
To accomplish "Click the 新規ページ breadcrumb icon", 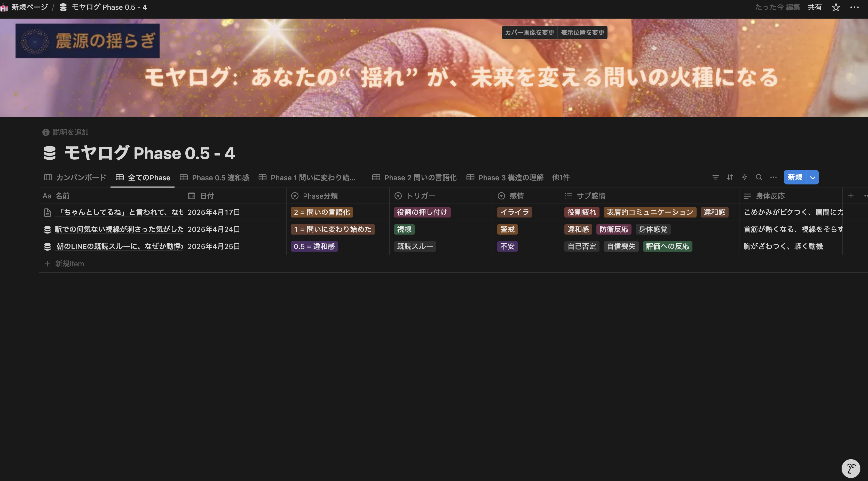I will point(4,7).
